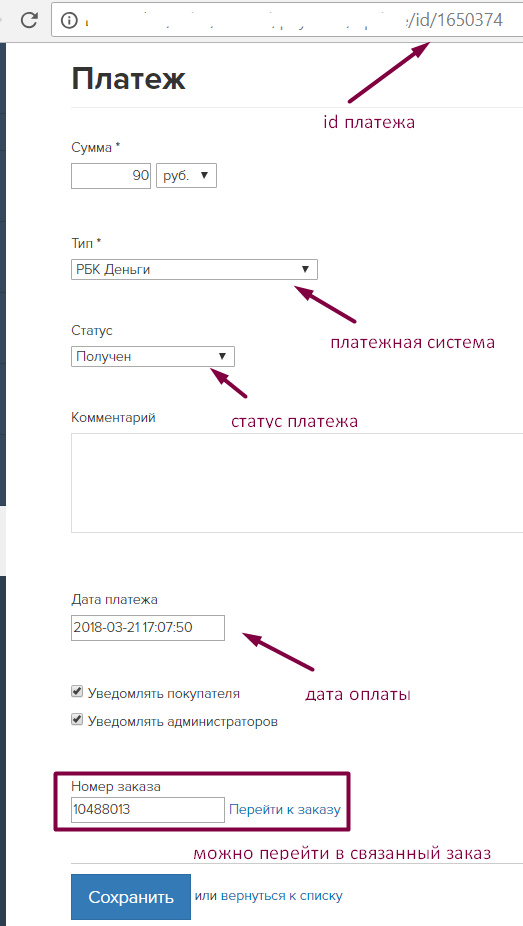Click the Дата платежа date field
The width and height of the screenshot is (523, 926).
(x=148, y=628)
